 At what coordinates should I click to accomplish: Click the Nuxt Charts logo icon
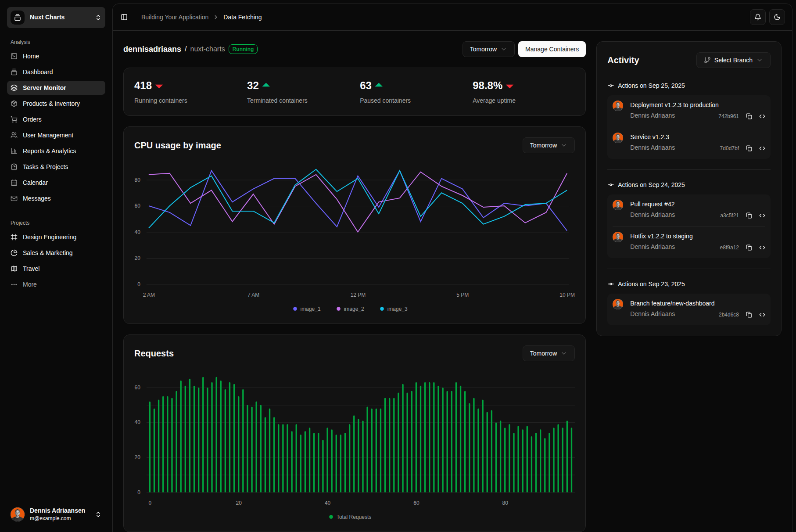18,18
